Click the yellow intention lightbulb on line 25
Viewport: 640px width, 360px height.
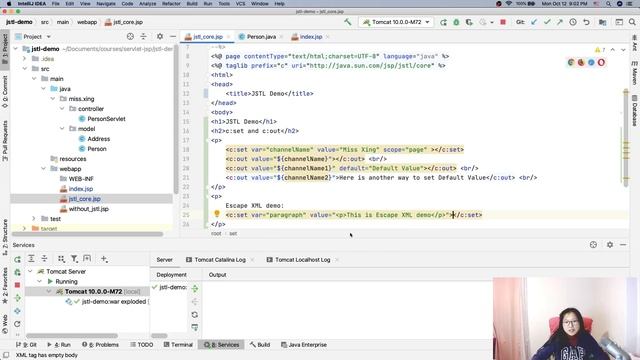[217, 213]
